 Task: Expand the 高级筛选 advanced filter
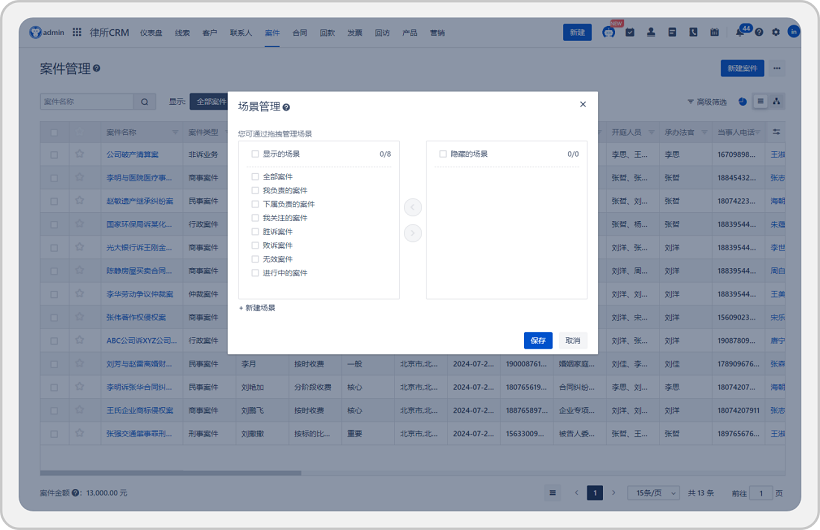(707, 102)
